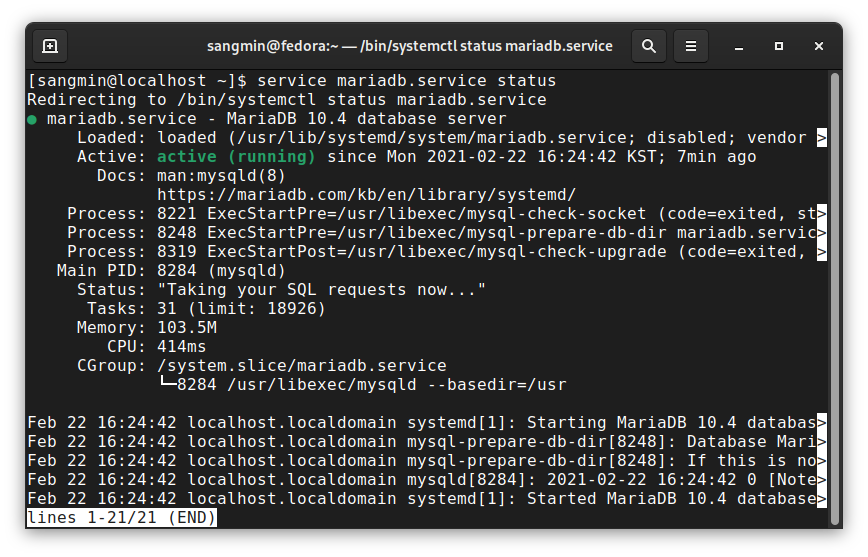Click the vertical scrollbar on the right
The height and width of the screenshot is (557, 868).
(834, 290)
